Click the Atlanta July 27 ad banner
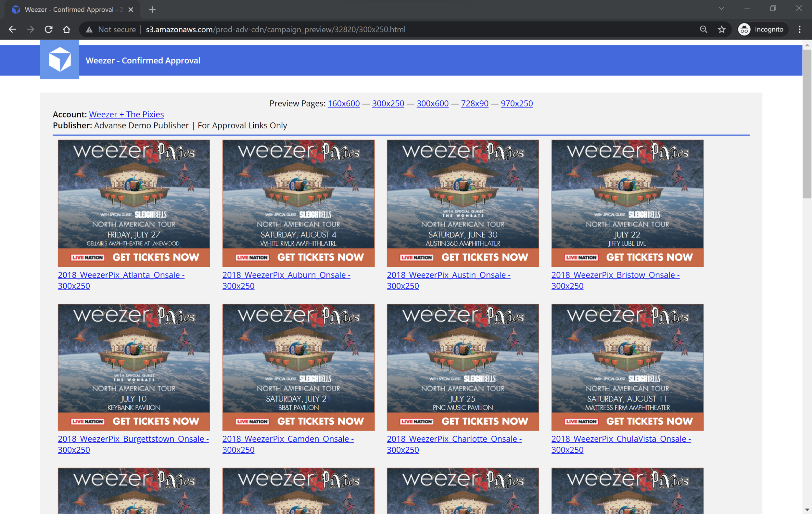The height and width of the screenshot is (514, 812). coord(134,203)
